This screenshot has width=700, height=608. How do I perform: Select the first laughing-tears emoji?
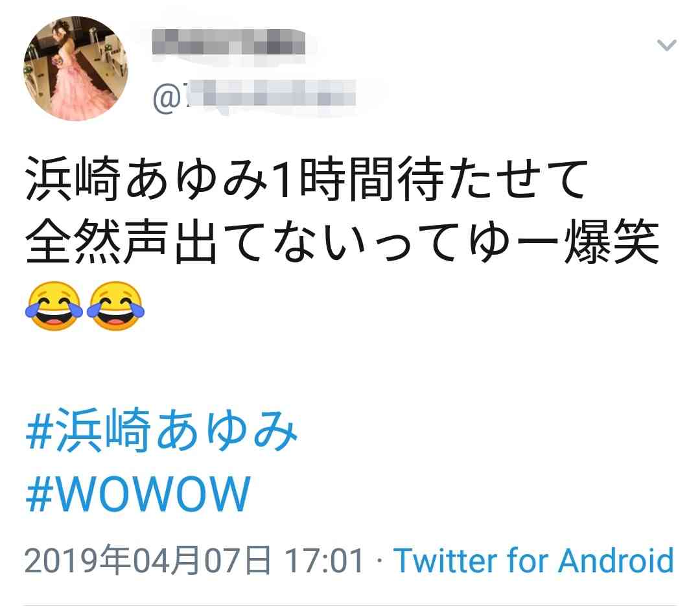pyautogui.click(x=54, y=306)
